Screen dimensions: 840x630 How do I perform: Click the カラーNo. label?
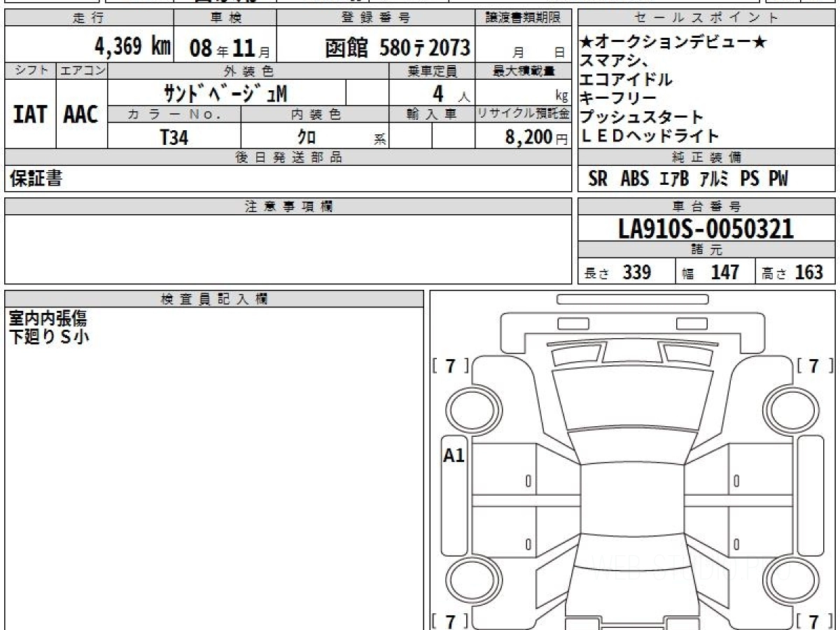(x=174, y=114)
